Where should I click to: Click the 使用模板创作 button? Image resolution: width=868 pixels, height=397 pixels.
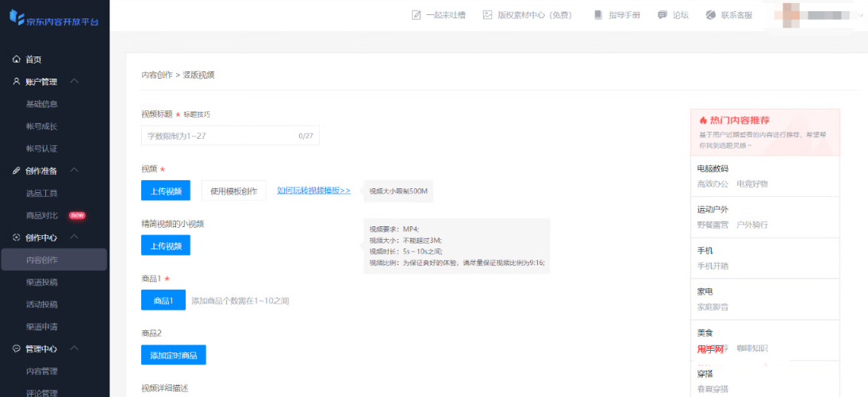pyautogui.click(x=234, y=191)
